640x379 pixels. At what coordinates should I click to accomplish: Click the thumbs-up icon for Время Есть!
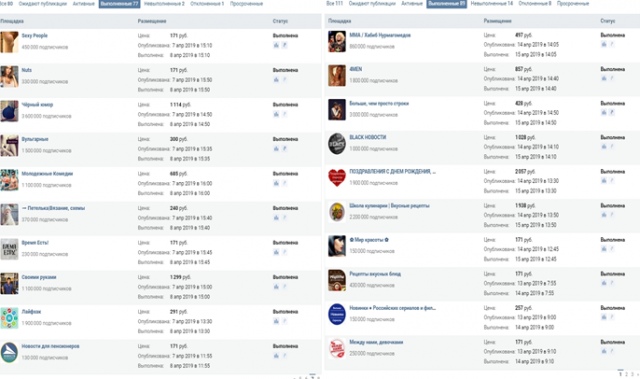coord(276,253)
